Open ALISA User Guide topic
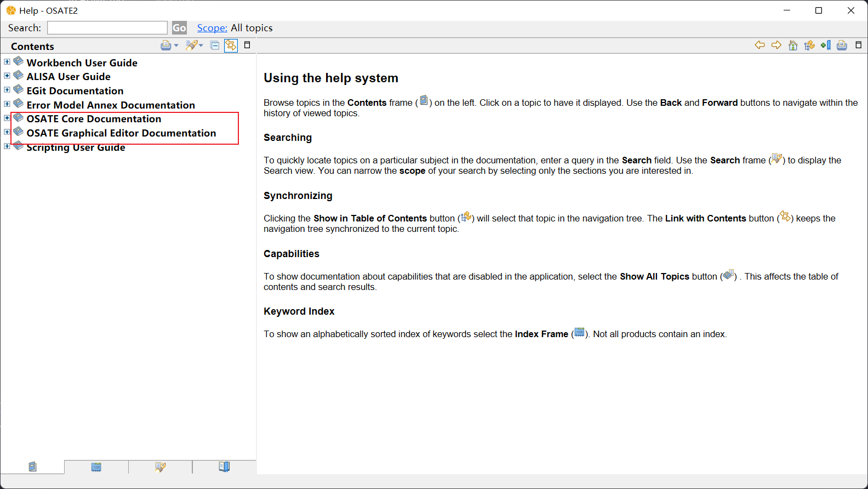This screenshot has height=489, width=868. (68, 77)
